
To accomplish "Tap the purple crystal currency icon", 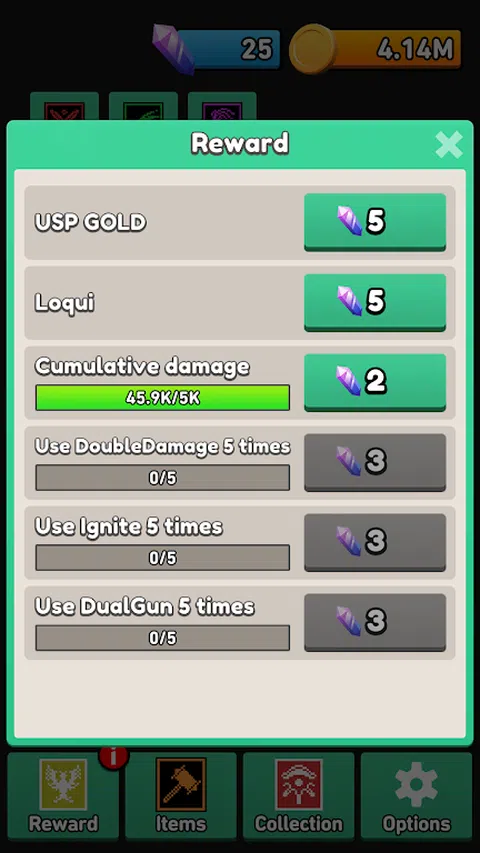I will [x=173, y=49].
